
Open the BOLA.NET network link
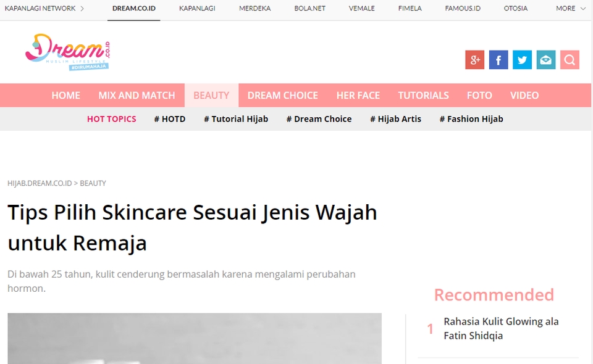(309, 8)
